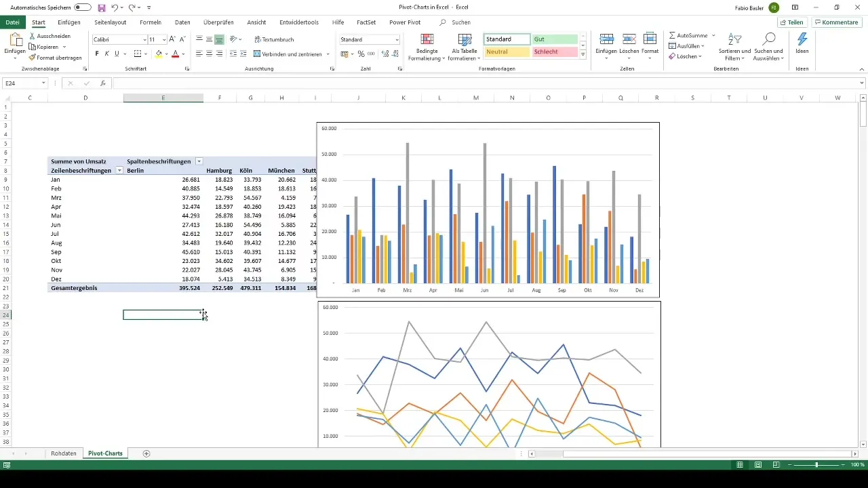Apply percent style
Image resolution: width=868 pixels, height=488 pixels.
pyautogui.click(x=361, y=54)
